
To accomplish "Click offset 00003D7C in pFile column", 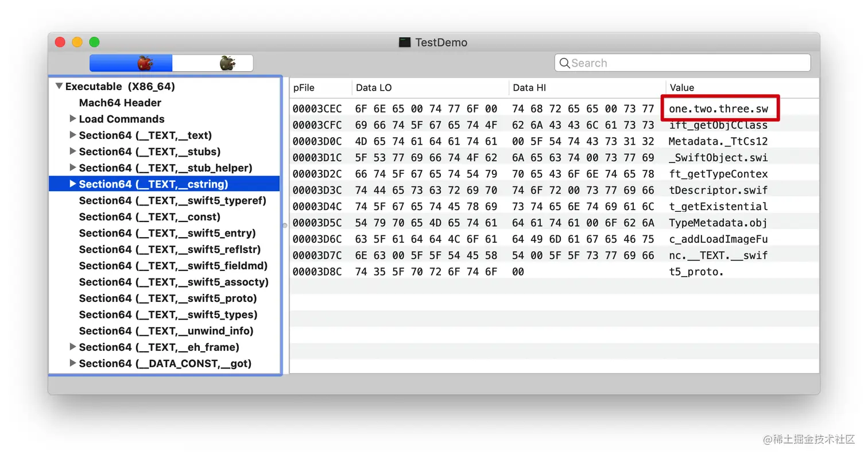I will click(x=317, y=255).
